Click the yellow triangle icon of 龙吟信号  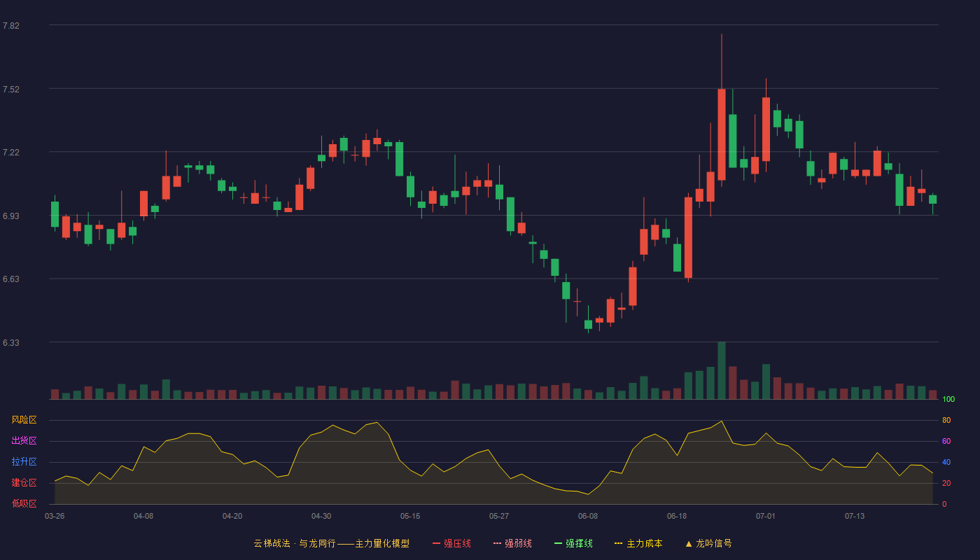(x=689, y=543)
